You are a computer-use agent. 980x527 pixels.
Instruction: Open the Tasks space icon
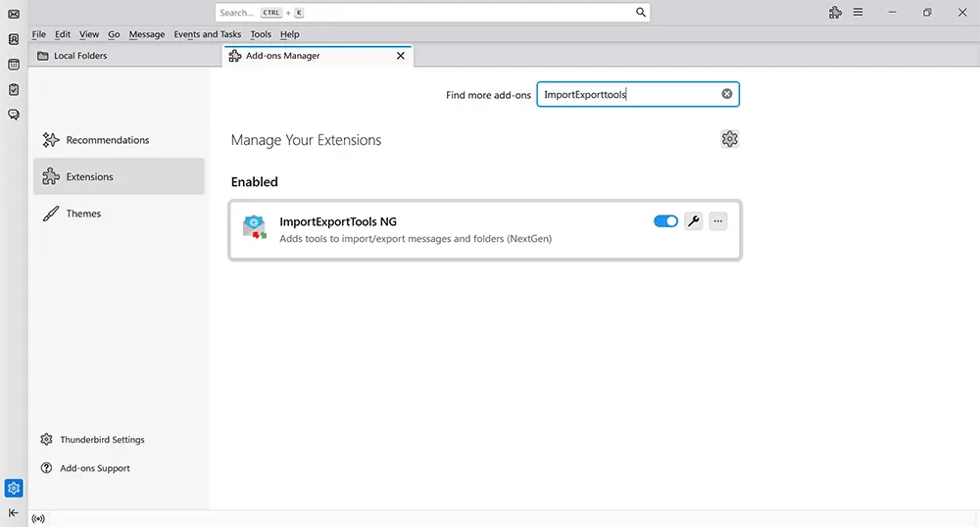pyautogui.click(x=14, y=90)
